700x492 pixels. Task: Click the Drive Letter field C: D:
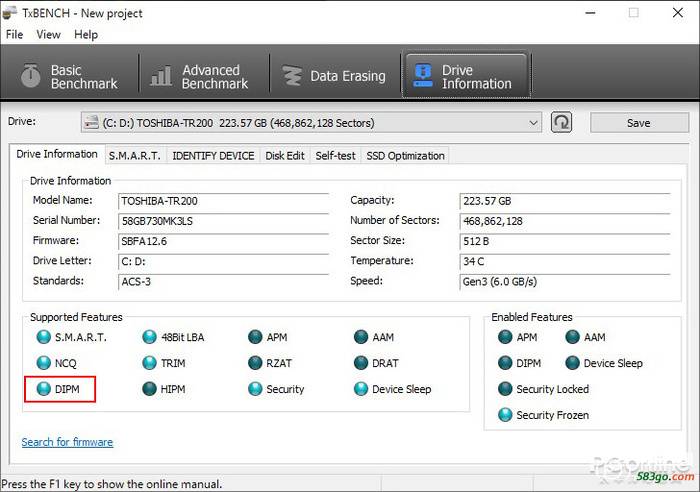click(x=224, y=261)
